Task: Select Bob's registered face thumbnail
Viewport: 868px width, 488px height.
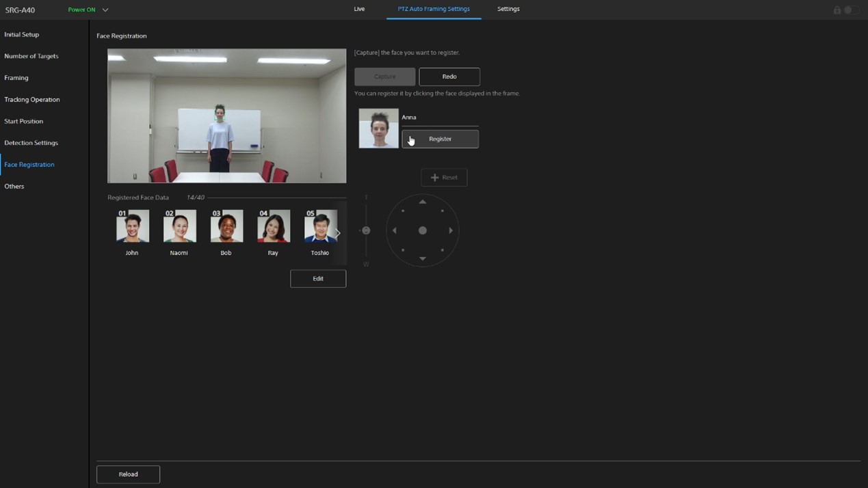Action: pyautogui.click(x=226, y=226)
